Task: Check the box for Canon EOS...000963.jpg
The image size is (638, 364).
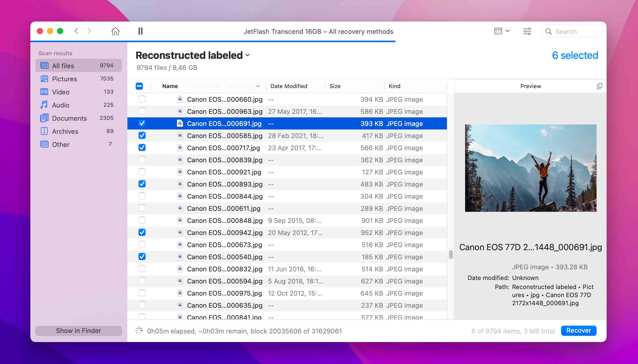Action: 142,111
